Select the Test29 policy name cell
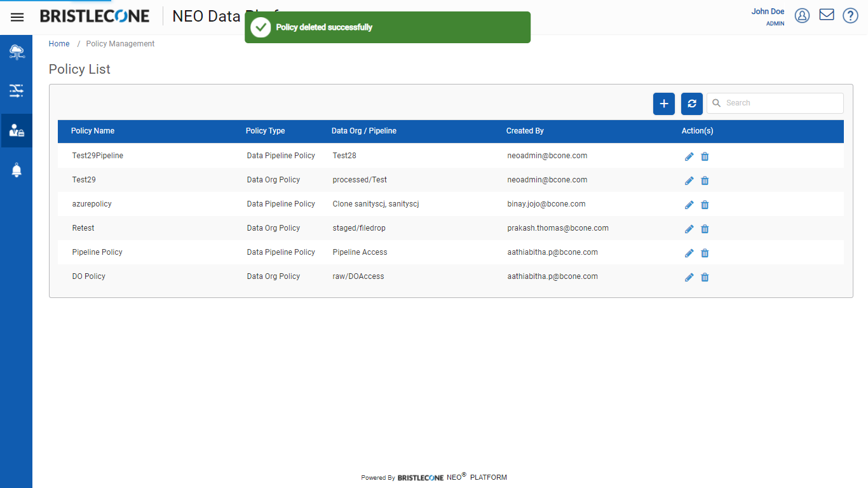This screenshot has width=868, height=488. pos(84,180)
